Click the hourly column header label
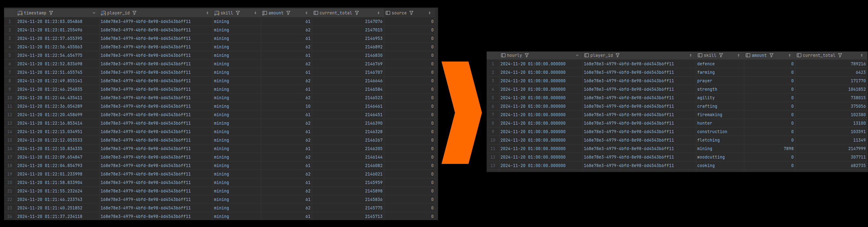 (x=514, y=55)
